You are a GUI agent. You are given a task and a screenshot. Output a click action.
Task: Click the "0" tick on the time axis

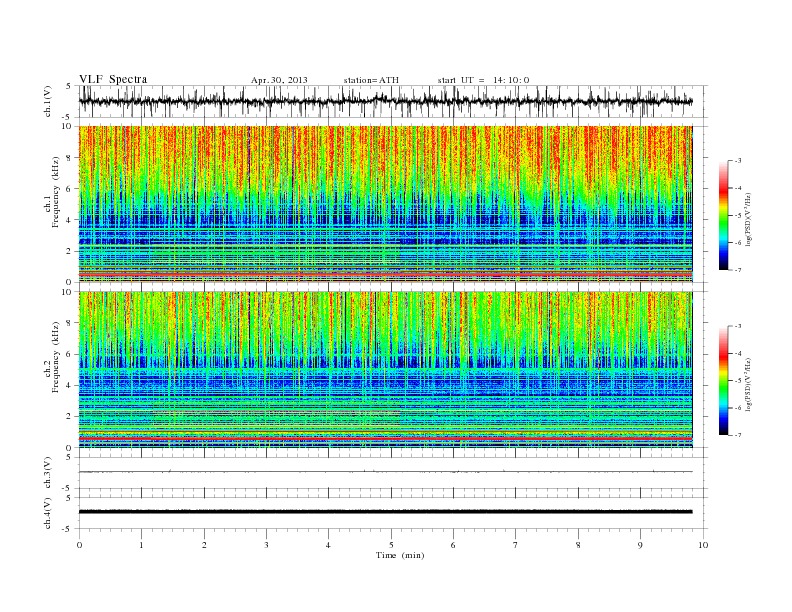[79, 545]
